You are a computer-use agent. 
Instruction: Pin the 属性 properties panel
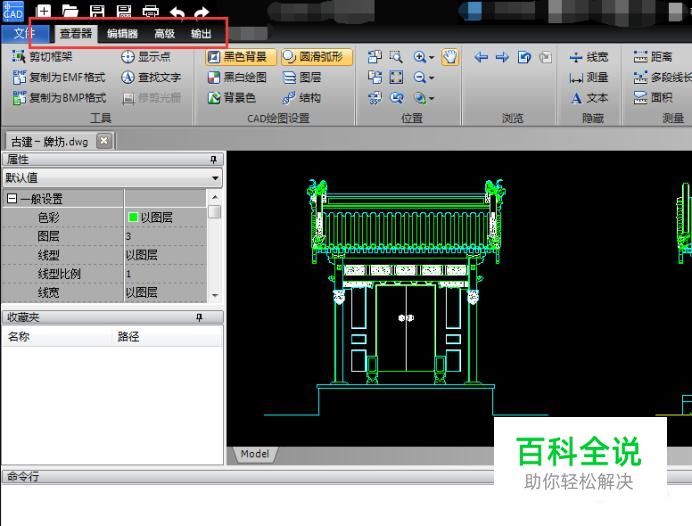coord(214,159)
